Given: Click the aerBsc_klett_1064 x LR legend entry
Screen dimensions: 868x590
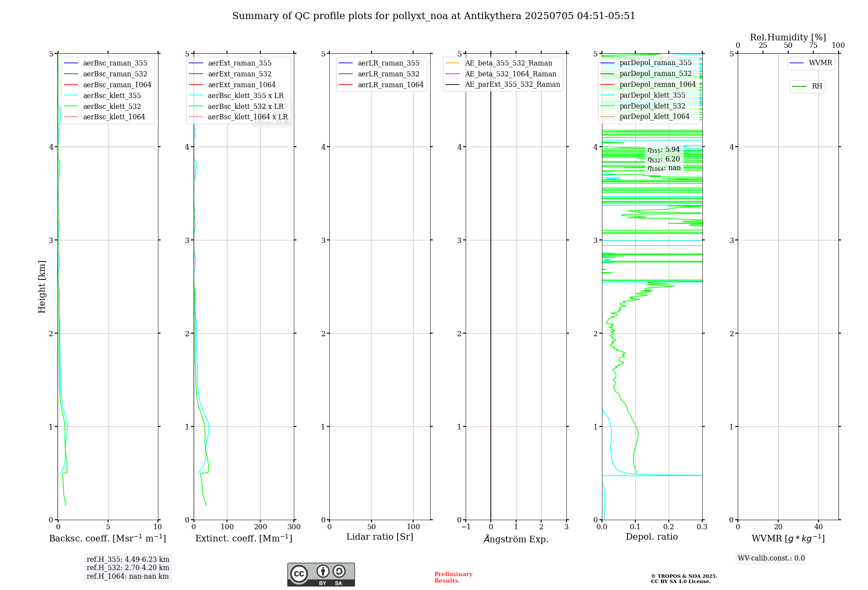Looking at the screenshot, I should pos(238,117).
